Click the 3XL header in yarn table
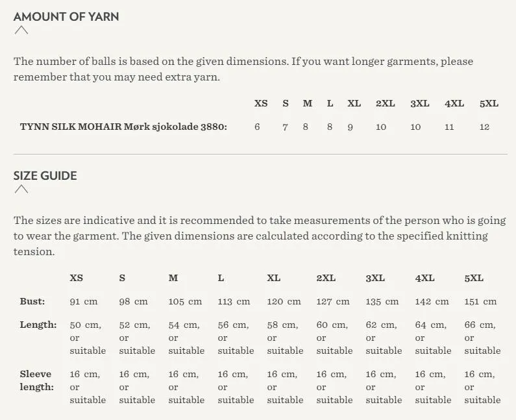Viewport: 516px width, 420px height. pos(420,103)
